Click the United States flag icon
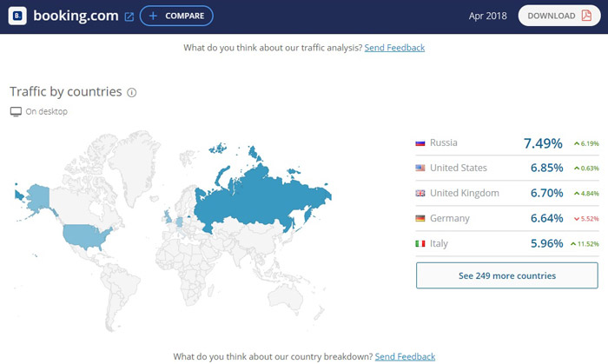 click(x=420, y=168)
